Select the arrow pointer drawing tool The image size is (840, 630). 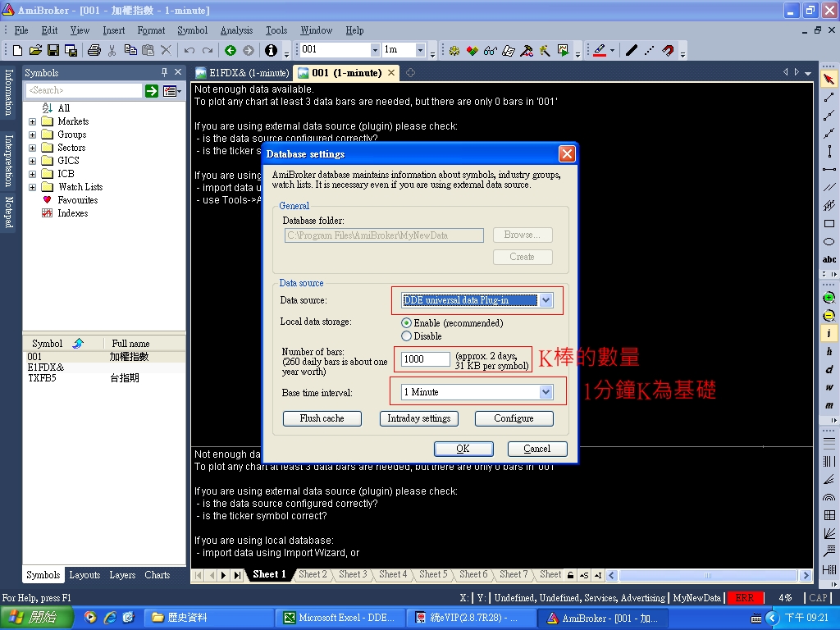pyautogui.click(x=829, y=80)
